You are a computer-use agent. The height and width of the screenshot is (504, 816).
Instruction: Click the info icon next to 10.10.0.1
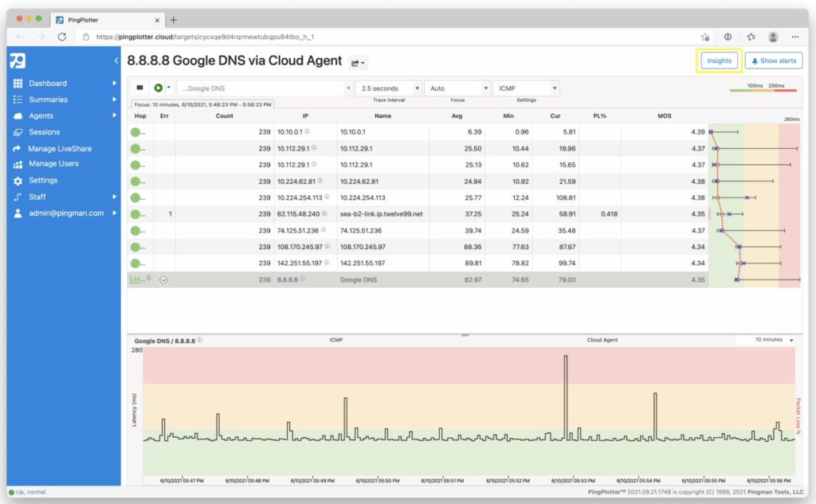[307, 131]
